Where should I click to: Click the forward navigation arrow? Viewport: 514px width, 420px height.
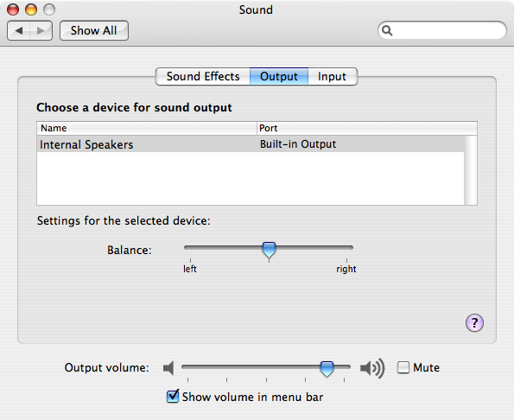click(x=41, y=31)
